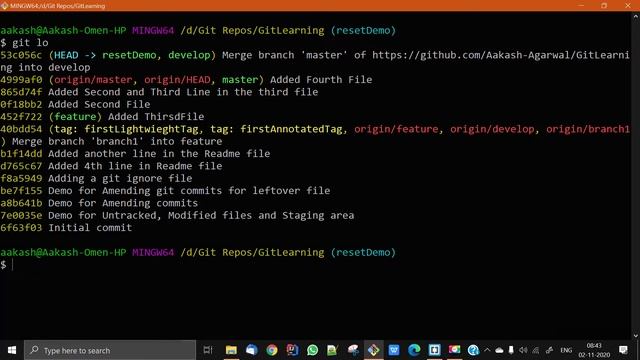Click commit hash 53c056c
The width and height of the screenshot is (640, 360).
(x=21, y=55)
